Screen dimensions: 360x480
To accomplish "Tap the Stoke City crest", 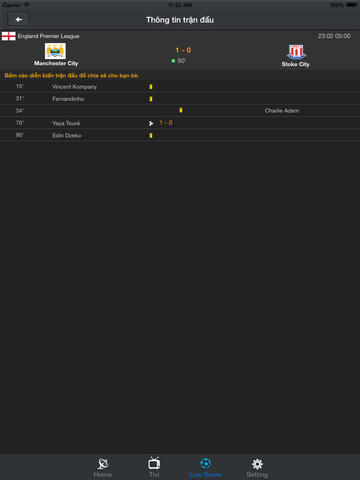I will pyautogui.click(x=296, y=52).
